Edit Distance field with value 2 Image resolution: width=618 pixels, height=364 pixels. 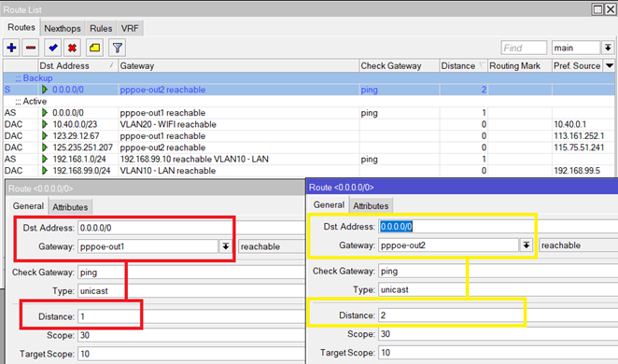499,315
